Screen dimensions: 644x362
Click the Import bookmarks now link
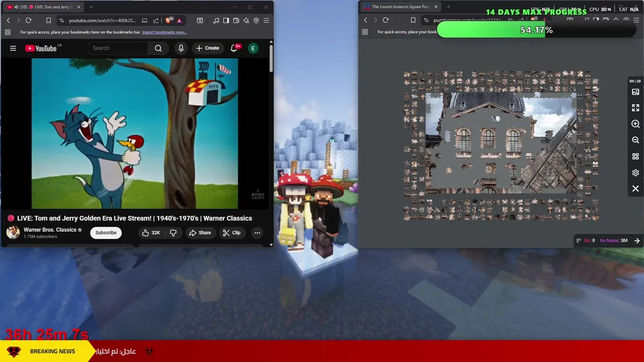pyautogui.click(x=164, y=32)
